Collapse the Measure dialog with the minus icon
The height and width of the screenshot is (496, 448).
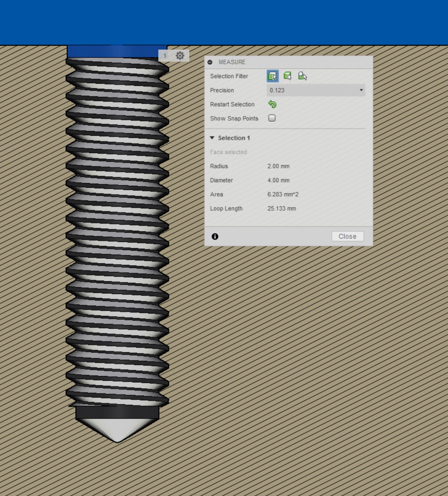tap(210, 62)
